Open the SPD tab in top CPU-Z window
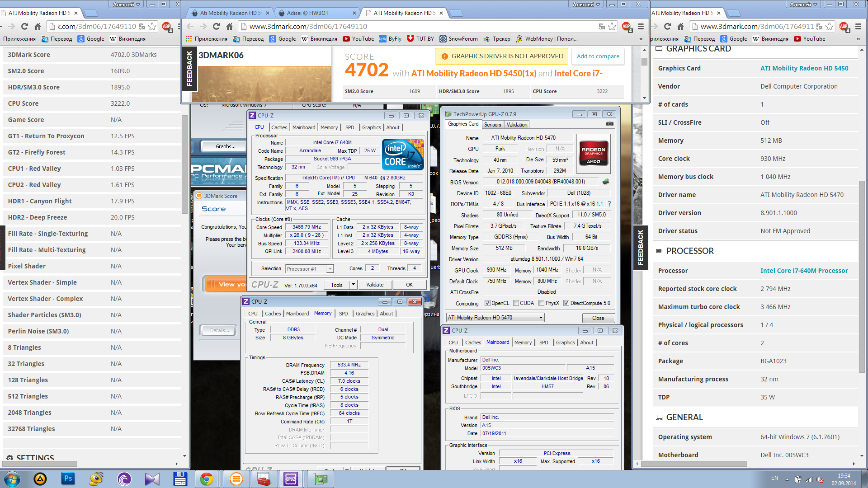 [x=349, y=127]
